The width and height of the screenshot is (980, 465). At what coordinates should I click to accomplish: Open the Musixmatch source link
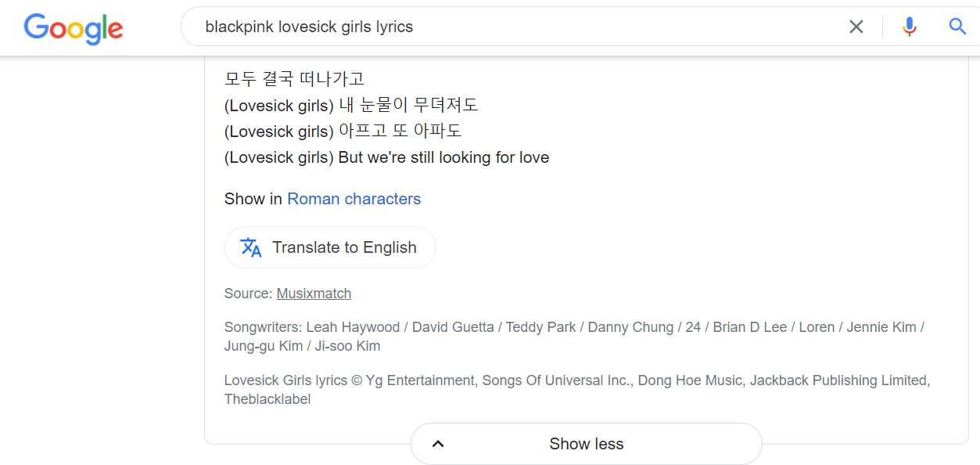pyautogui.click(x=314, y=294)
